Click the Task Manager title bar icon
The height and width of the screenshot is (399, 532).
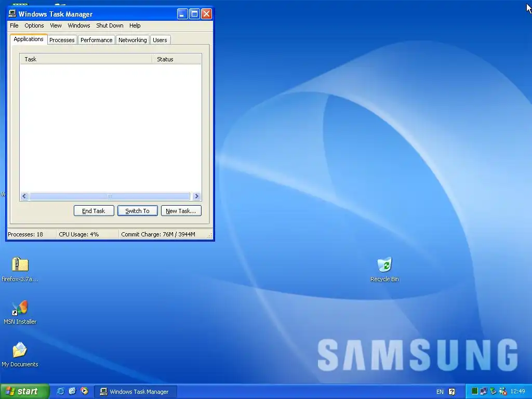coord(12,14)
